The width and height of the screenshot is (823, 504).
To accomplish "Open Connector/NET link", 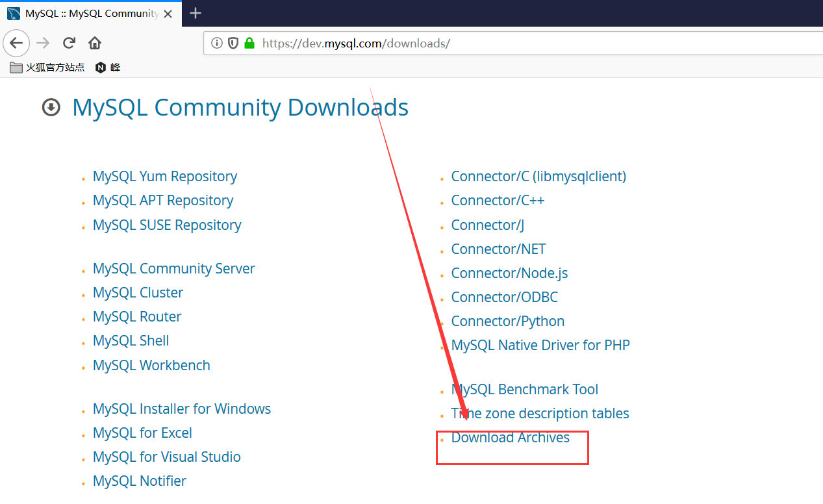I will 498,249.
